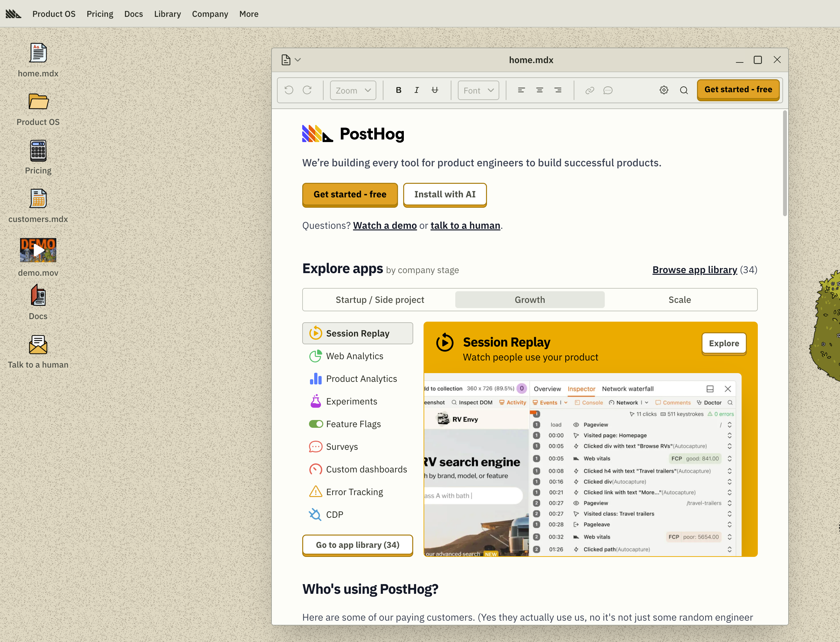Expand the Font dropdown
This screenshot has height=642, width=840.
pyautogui.click(x=478, y=90)
